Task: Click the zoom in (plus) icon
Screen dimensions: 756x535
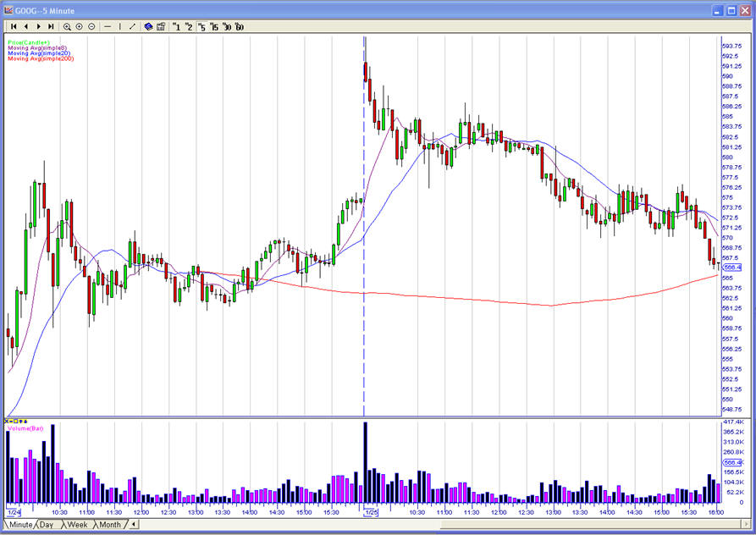Action: [80, 27]
